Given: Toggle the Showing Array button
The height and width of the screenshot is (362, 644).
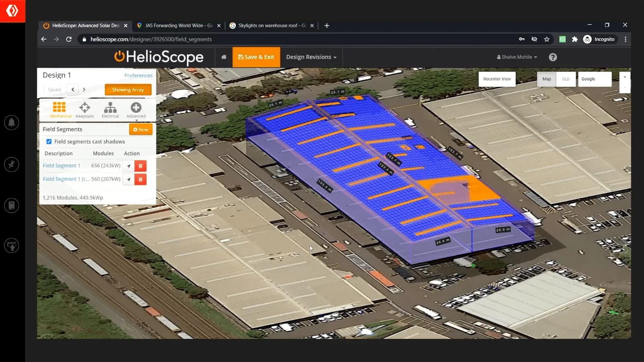Looking at the screenshot, I should pyautogui.click(x=128, y=90).
